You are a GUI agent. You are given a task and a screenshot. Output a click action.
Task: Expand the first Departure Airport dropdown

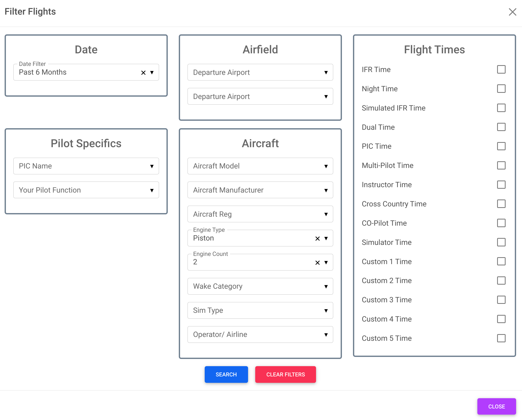[260, 72]
